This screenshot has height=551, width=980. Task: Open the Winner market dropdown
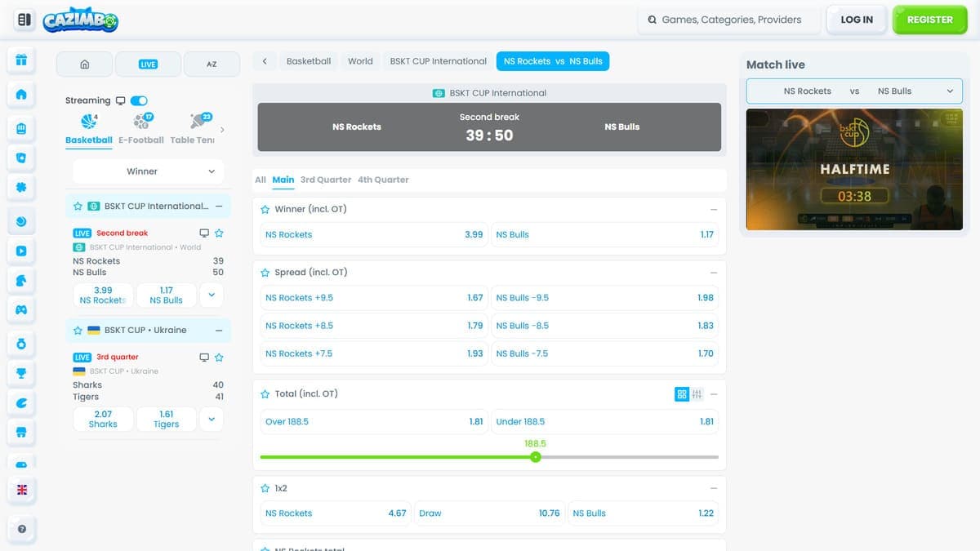pos(147,171)
